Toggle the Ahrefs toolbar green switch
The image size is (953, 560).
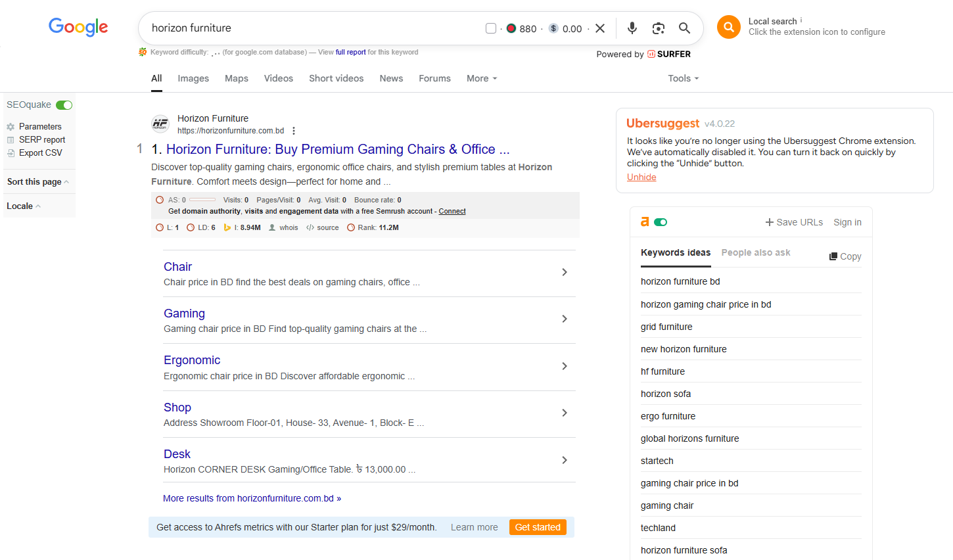661,222
